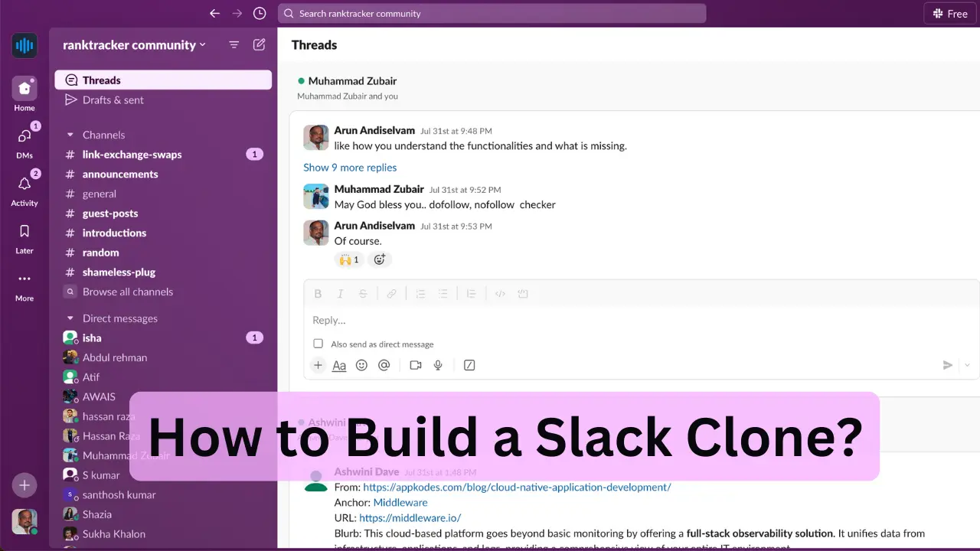Open the Later tab

click(x=24, y=237)
